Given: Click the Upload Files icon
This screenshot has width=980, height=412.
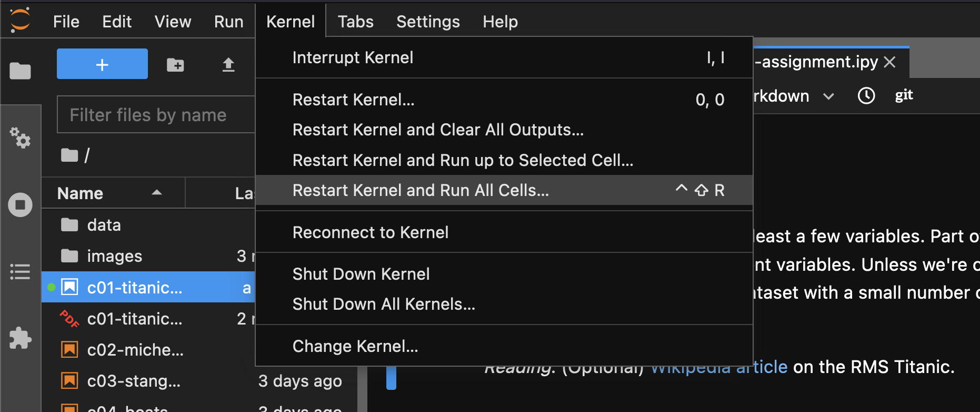Looking at the screenshot, I should pyautogui.click(x=228, y=65).
